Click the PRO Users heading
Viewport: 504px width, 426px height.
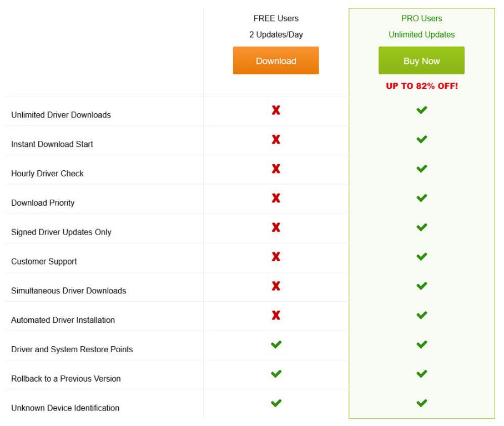[x=421, y=19]
